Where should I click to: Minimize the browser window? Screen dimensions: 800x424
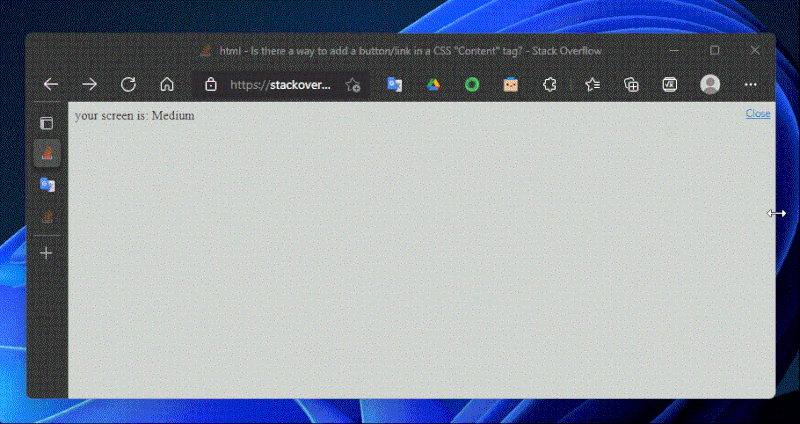pyautogui.click(x=674, y=51)
